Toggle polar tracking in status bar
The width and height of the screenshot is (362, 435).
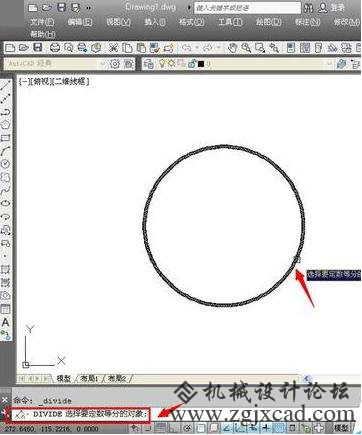click(x=187, y=428)
